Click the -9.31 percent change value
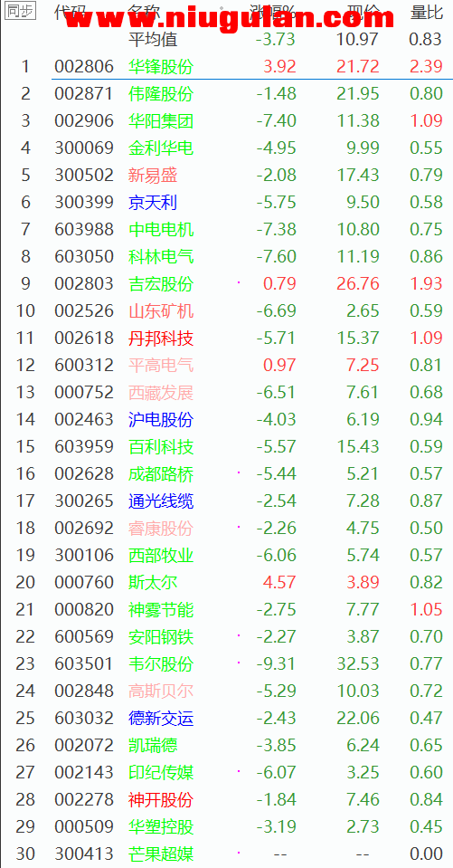This screenshot has height=868, width=453. 276,663
